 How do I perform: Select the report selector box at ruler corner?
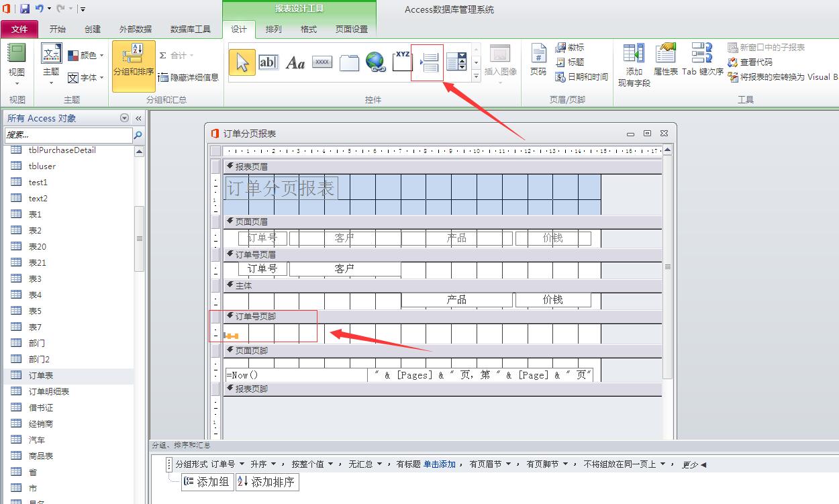pyautogui.click(x=215, y=150)
